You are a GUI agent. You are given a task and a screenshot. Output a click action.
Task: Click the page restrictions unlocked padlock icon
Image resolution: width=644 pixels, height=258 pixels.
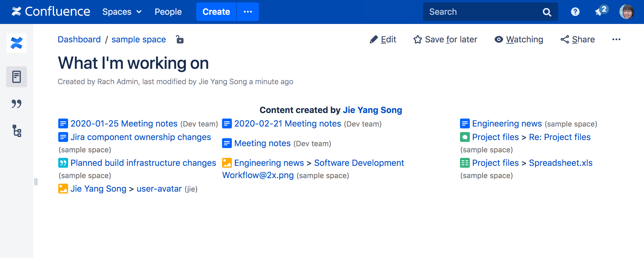click(180, 39)
